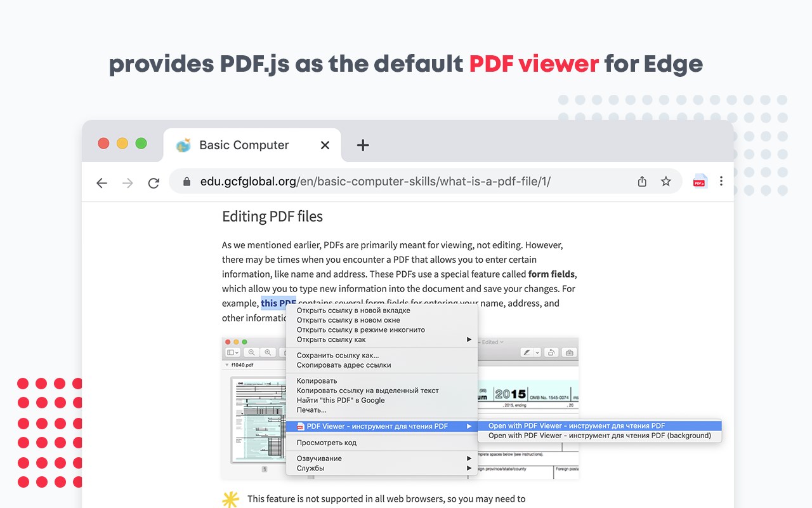Click the rotate icon in Preview toolbar
The image size is (812, 508).
pyautogui.click(x=551, y=352)
